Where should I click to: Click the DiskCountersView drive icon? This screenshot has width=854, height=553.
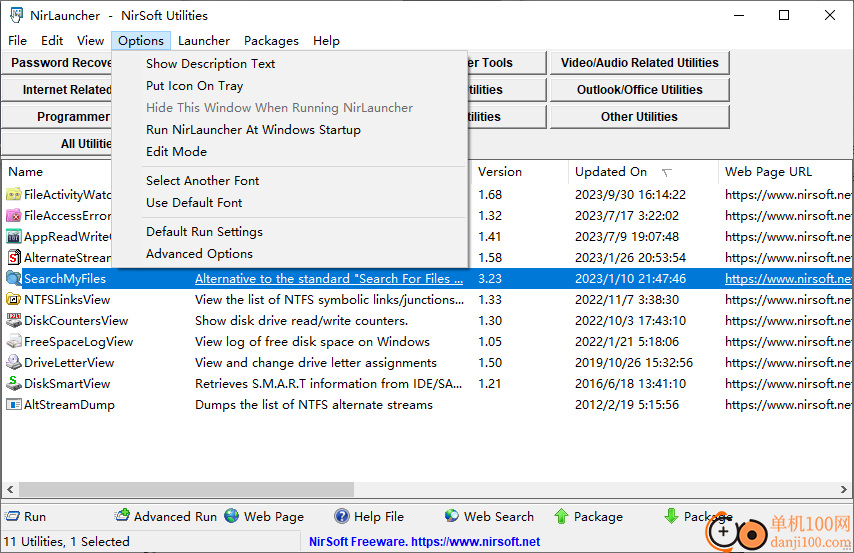click(x=14, y=320)
